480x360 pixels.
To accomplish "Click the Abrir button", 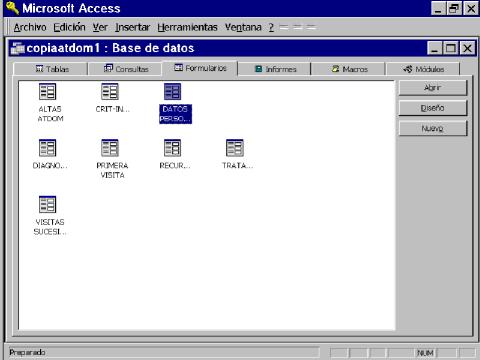I will point(433,88).
